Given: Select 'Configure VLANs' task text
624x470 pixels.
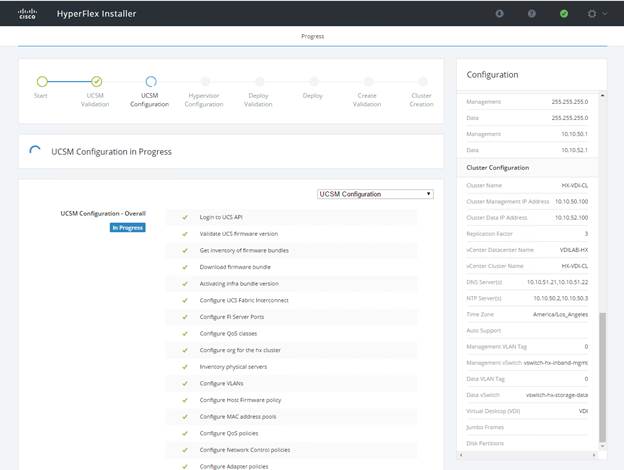Looking at the screenshot, I should 221,384.
